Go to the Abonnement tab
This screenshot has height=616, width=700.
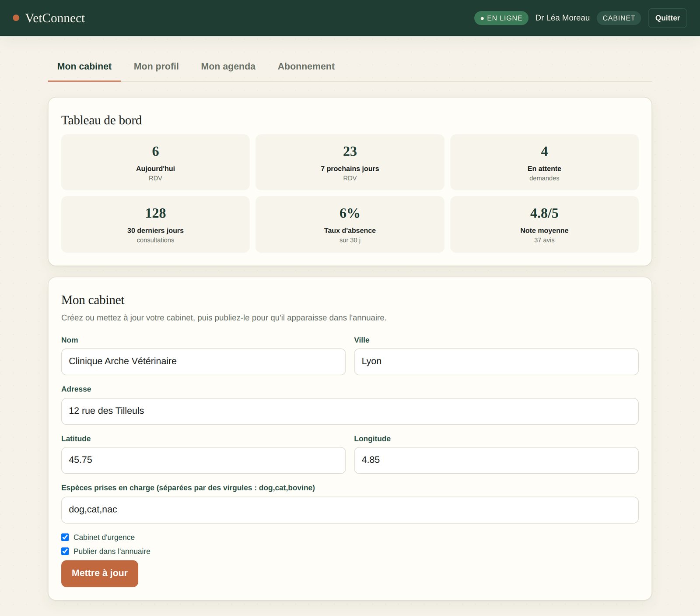[x=306, y=67]
